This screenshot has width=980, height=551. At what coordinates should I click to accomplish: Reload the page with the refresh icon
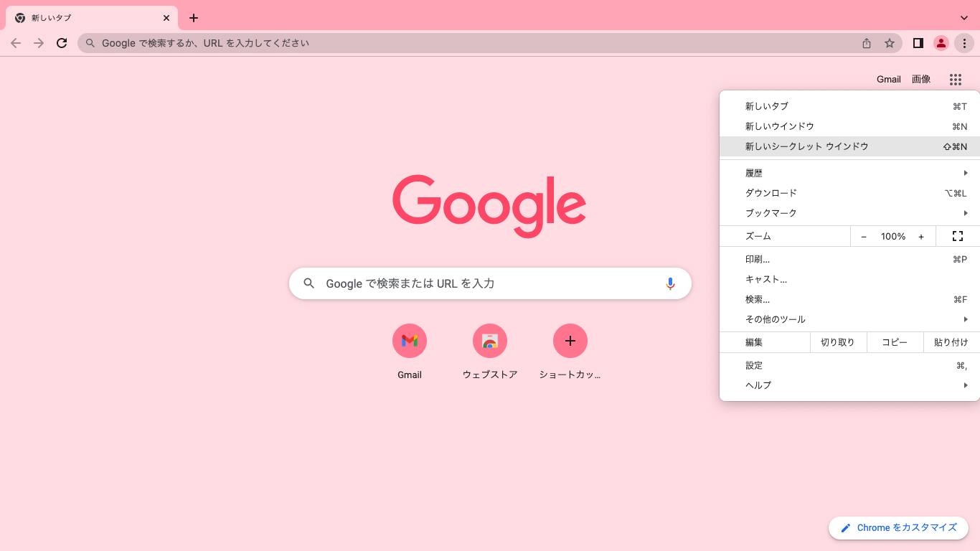click(62, 43)
